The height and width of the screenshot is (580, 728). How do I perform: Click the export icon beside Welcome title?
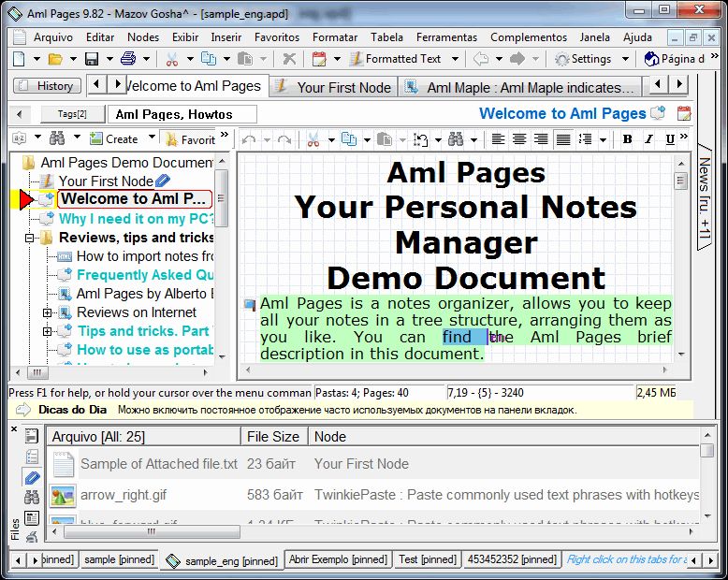point(658,112)
